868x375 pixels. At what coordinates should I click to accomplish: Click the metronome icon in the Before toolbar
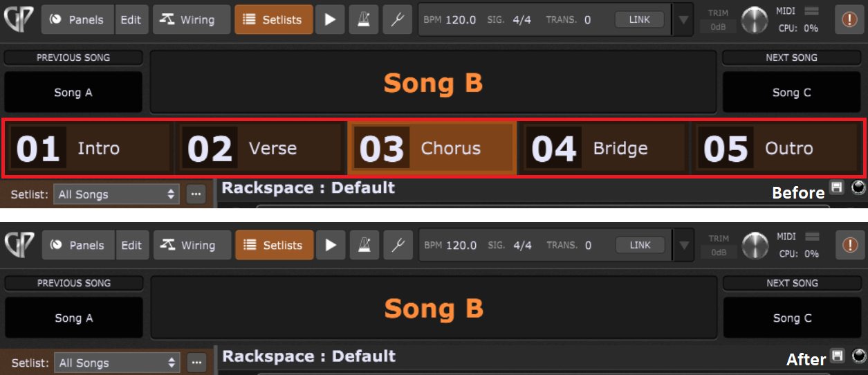363,19
